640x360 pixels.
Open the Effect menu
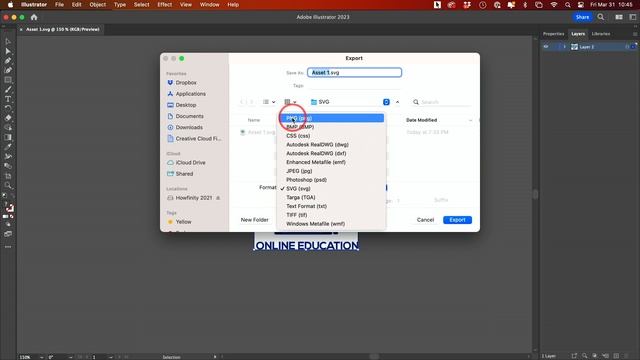164,5
